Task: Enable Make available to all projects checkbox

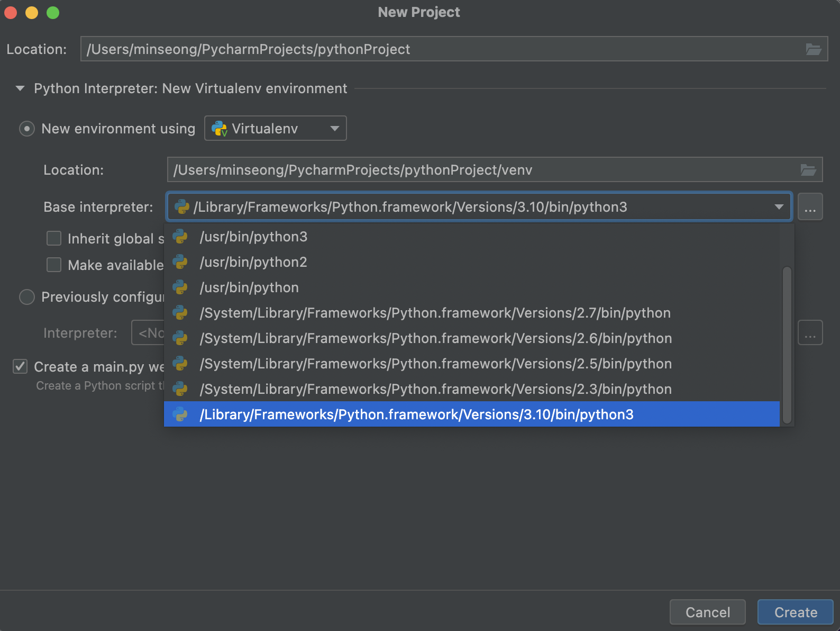Action: click(x=54, y=265)
